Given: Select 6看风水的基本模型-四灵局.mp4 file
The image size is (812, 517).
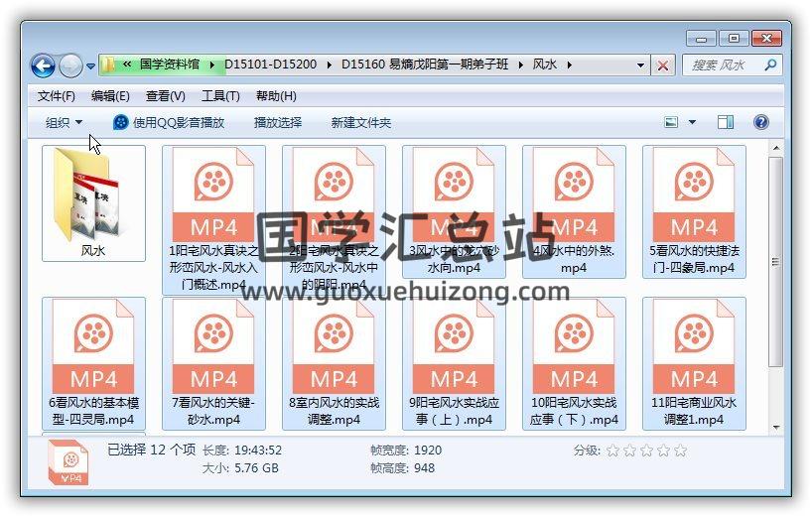Looking at the screenshot, I should click(93, 364).
